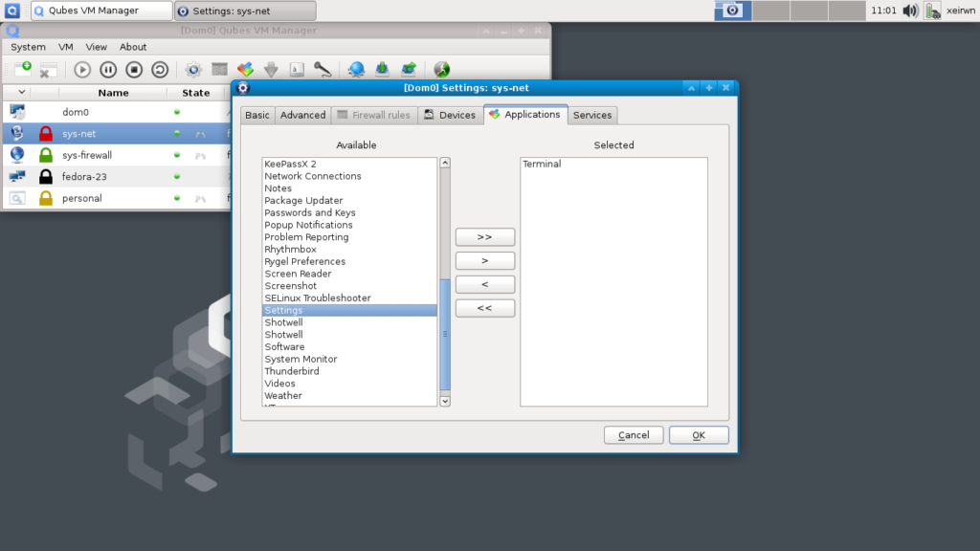Click the Available list scrollbar thumb
The width and height of the screenshot is (980, 551).
(445, 335)
